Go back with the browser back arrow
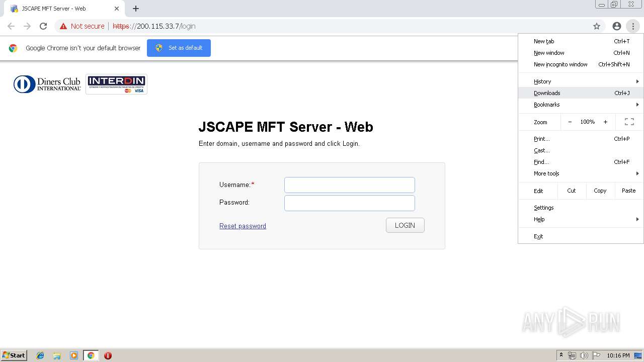Viewport: 644px width, 362px height. click(x=11, y=26)
